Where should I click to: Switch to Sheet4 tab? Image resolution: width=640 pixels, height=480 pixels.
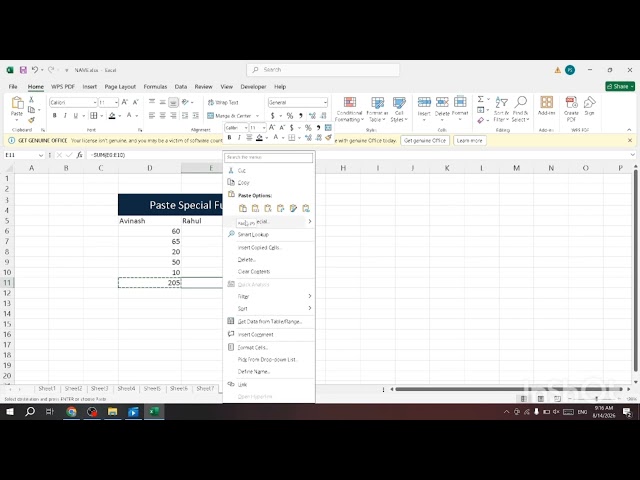[126, 389]
